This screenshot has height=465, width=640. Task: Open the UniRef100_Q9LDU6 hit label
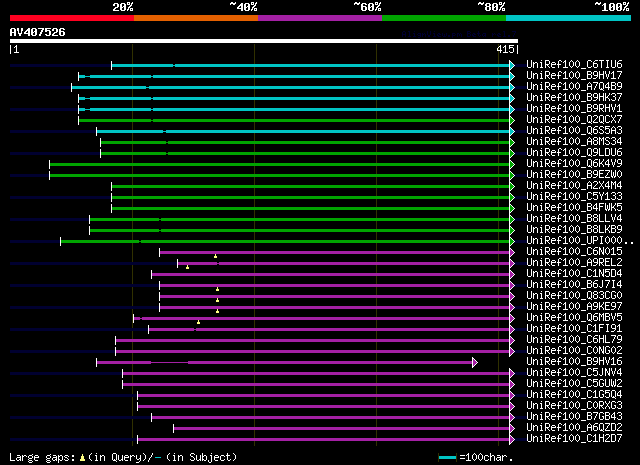tap(574, 152)
